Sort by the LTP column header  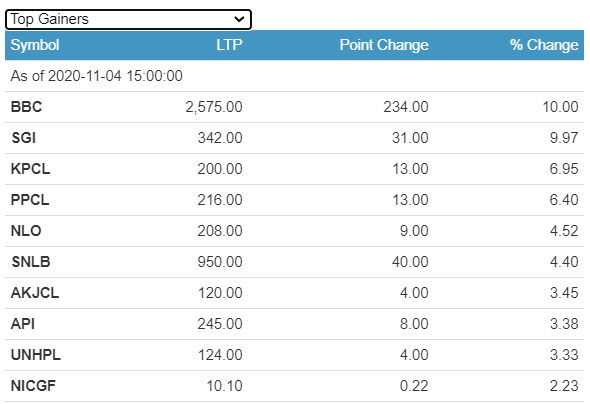click(229, 45)
